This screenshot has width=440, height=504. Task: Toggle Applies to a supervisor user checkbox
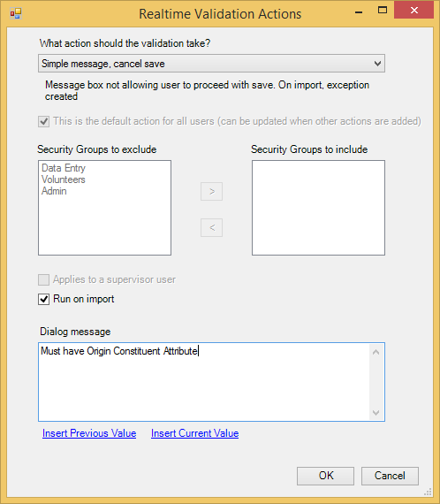44,279
